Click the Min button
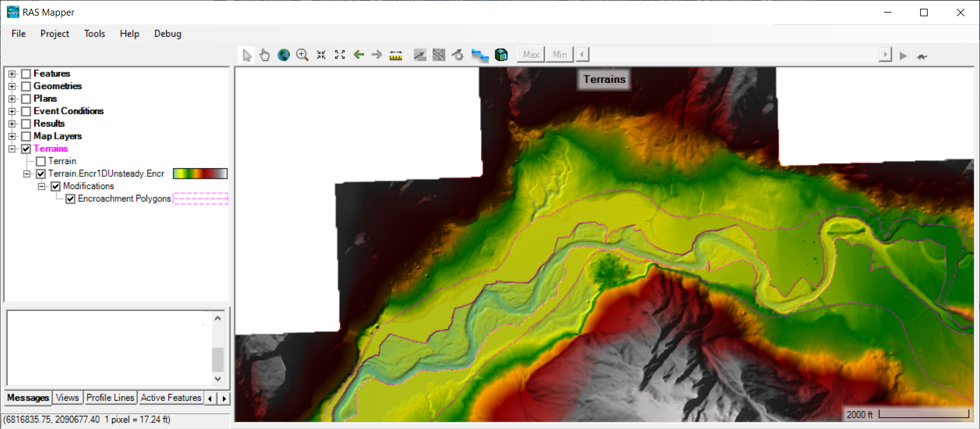The height and width of the screenshot is (429, 980). tap(560, 55)
